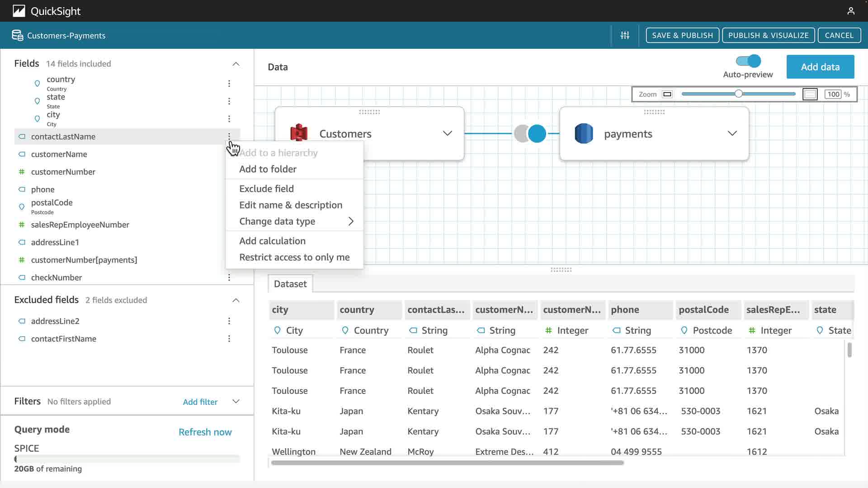
Task: Open the options menu for checkNumber field
Action: coord(229,278)
